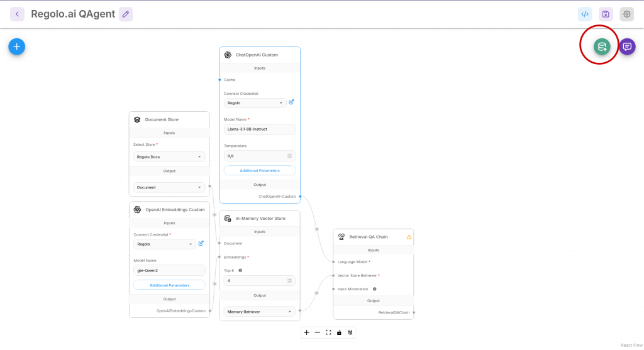Click the Language Model input label
The height and width of the screenshot is (350, 644).
pos(352,262)
